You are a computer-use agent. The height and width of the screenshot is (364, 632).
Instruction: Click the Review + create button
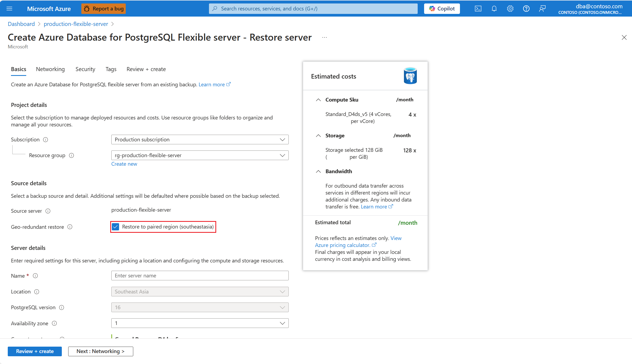pos(35,351)
